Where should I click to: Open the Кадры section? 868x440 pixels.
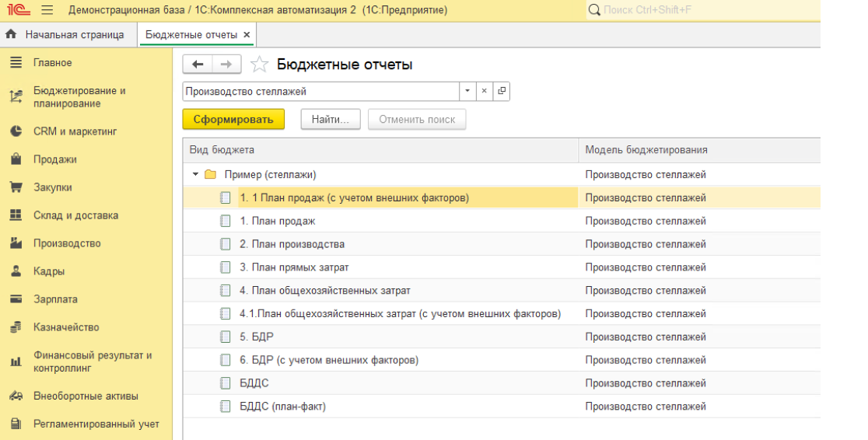[49, 271]
